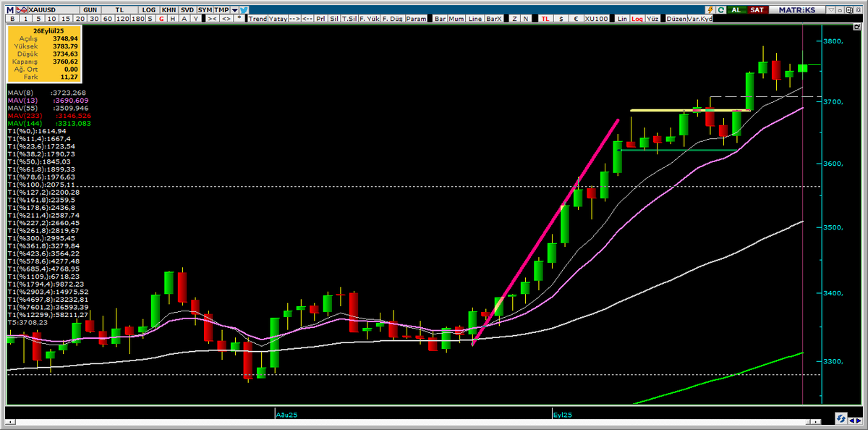Viewport: 868px width, 430px height.
Task: Click the scroll-right blue arrow
Action: click(859, 421)
